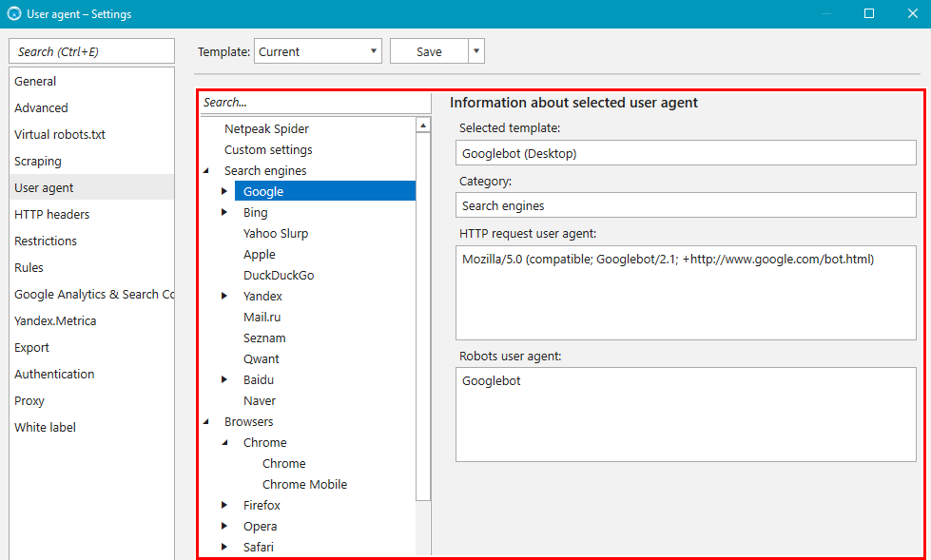Select Bing in the user agent tree
Image resolution: width=931 pixels, height=560 pixels.
(255, 213)
